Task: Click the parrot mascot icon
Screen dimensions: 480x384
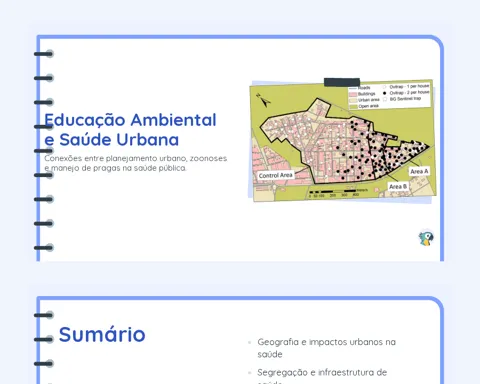Action: click(x=426, y=238)
